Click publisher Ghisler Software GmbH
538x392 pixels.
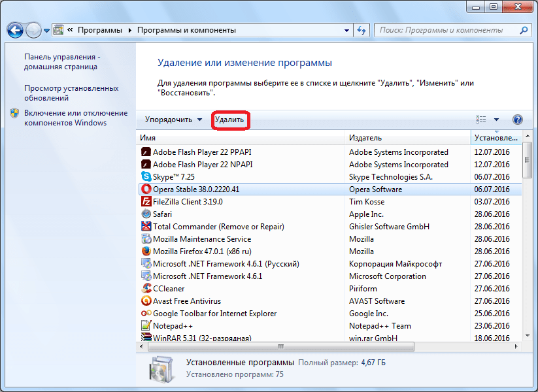click(389, 226)
